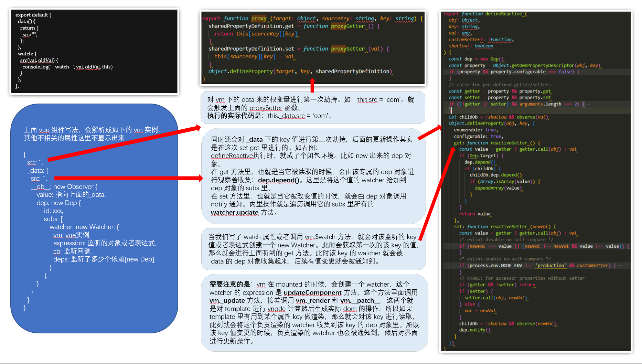Click 'let childOb = !shallow && observe(val)' line

[499, 117]
